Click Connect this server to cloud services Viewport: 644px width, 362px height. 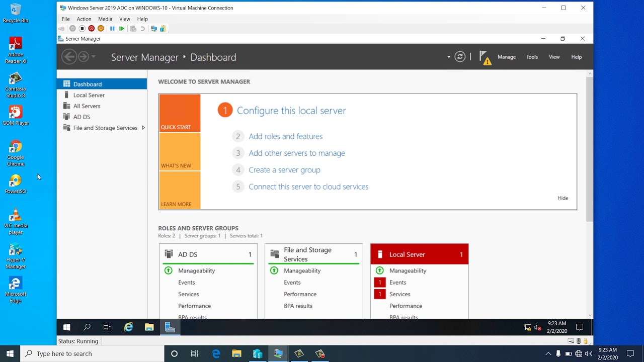[x=308, y=187]
